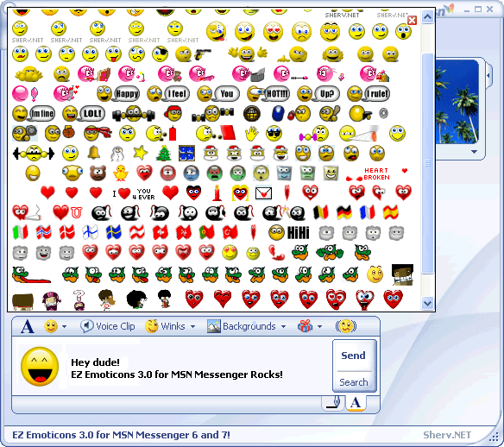This screenshot has width=504, height=447.
Task: Insert the smiley holding a gun
Action: (x=192, y=54)
